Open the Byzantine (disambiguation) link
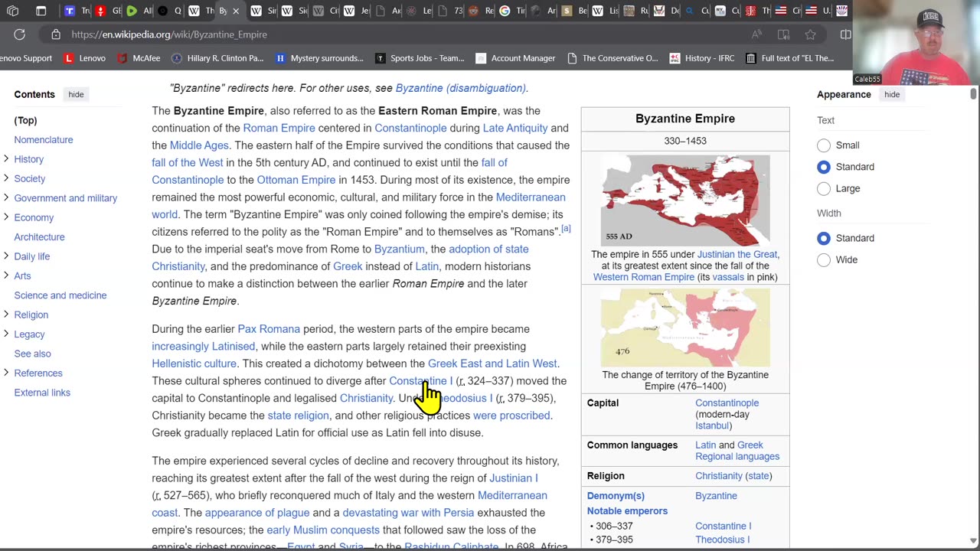This screenshot has width=980, height=551. pyautogui.click(x=460, y=88)
